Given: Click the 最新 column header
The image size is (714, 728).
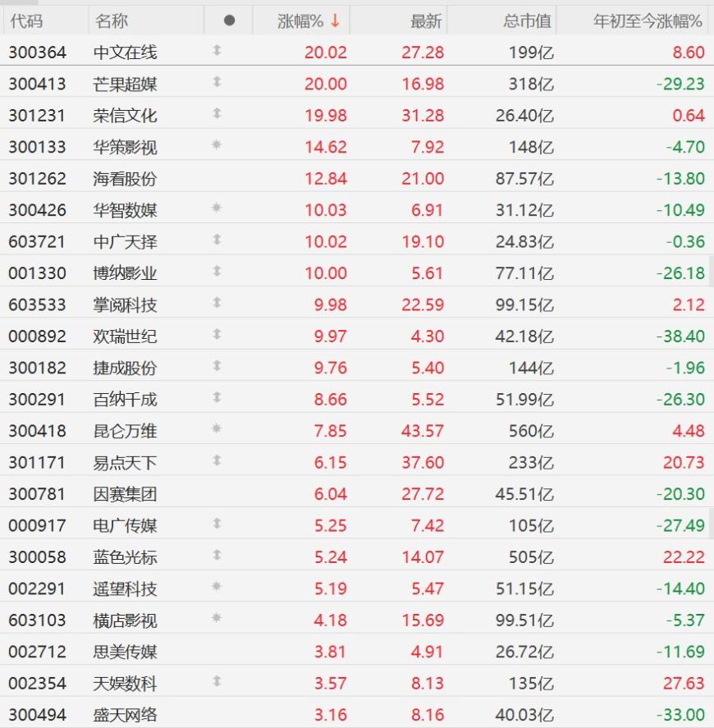Looking at the screenshot, I should point(426,21).
